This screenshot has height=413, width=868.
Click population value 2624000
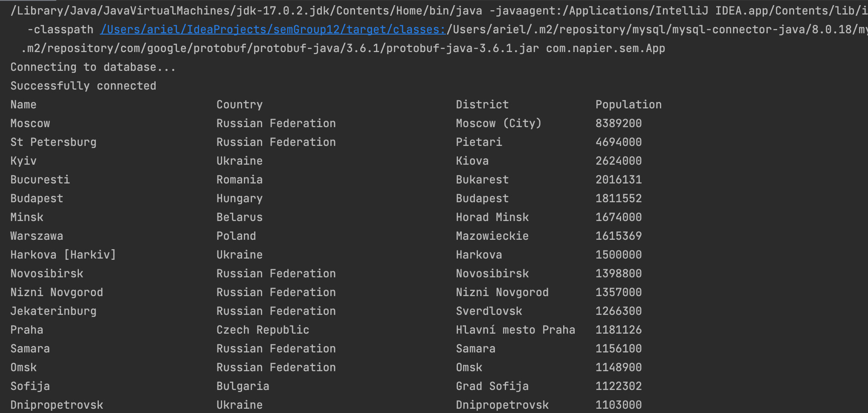tap(619, 161)
